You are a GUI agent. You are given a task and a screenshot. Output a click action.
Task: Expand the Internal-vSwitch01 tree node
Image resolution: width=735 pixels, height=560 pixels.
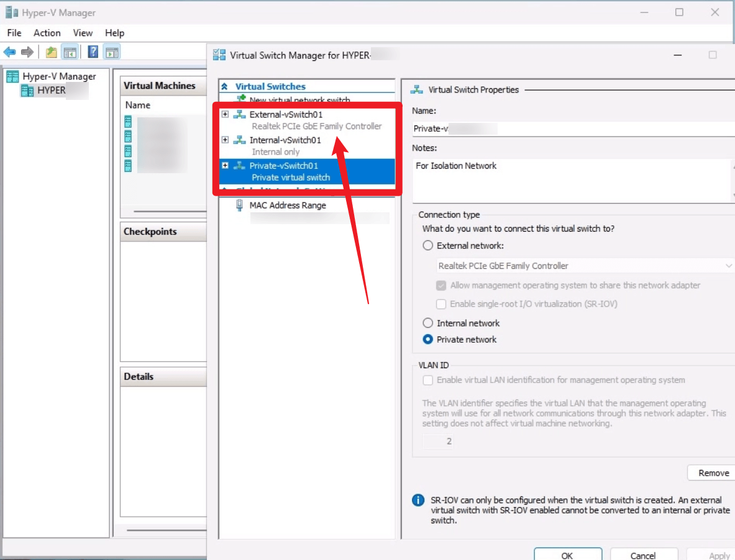pos(225,140)
